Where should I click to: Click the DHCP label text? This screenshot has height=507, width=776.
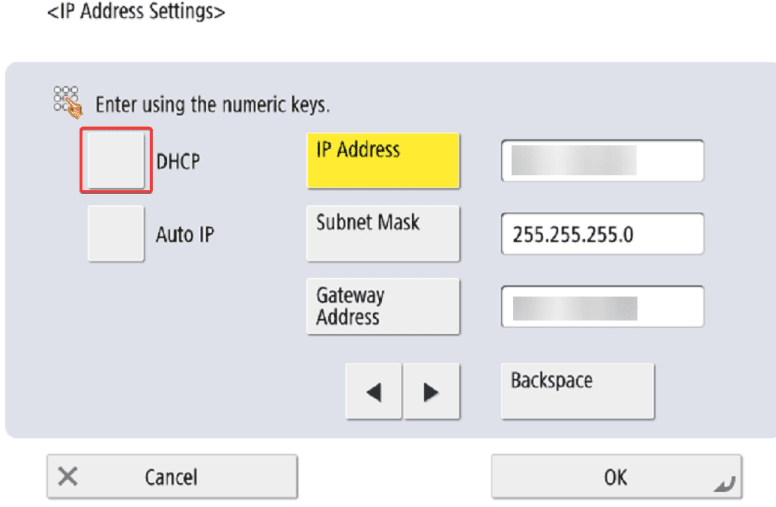tap(178, 161)
